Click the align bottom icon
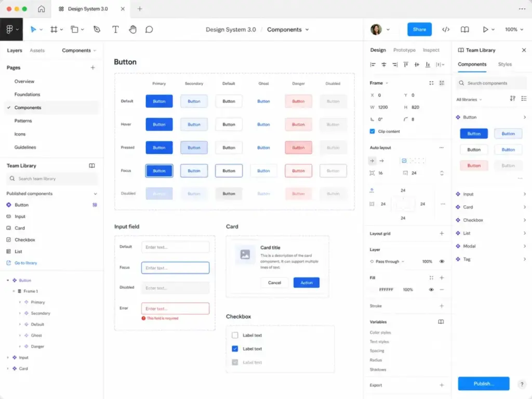 tap(428, 64)
